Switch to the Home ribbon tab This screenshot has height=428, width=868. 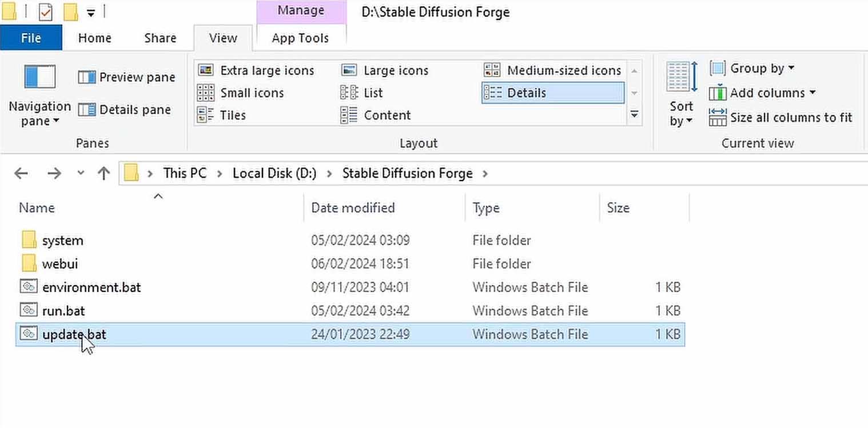click(x=94, y=38)
